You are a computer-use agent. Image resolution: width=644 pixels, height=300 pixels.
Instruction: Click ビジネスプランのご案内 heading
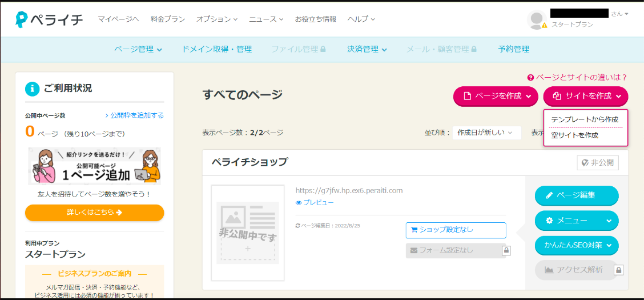pos(94,273)
